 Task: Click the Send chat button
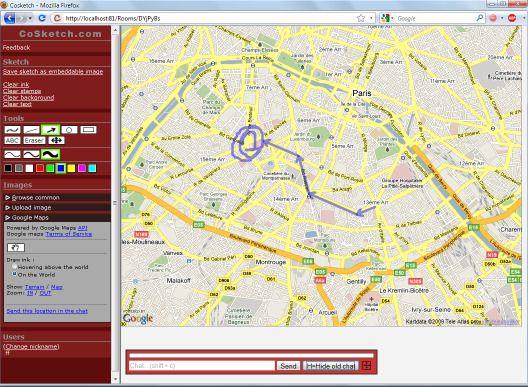click(x=288, y=366)
